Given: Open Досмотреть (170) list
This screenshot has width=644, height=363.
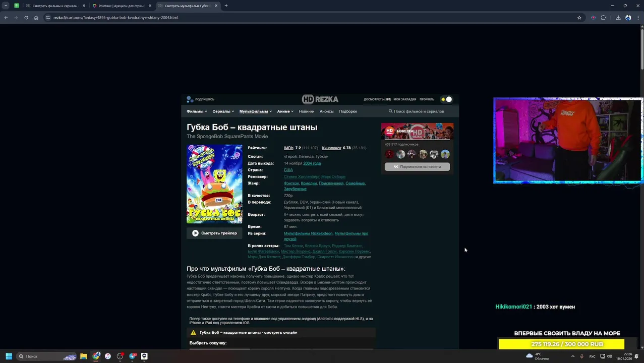Looking at the screenshot, I should [x=377, y=99].
